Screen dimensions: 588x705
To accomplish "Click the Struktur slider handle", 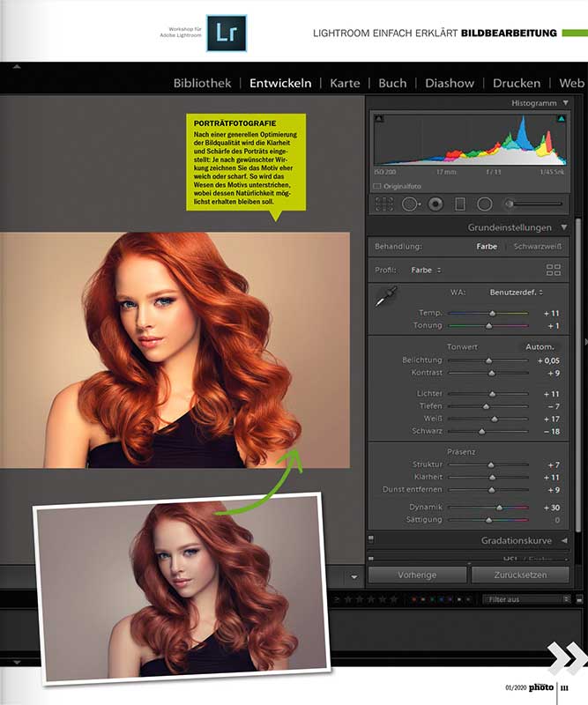I will 491,465.
